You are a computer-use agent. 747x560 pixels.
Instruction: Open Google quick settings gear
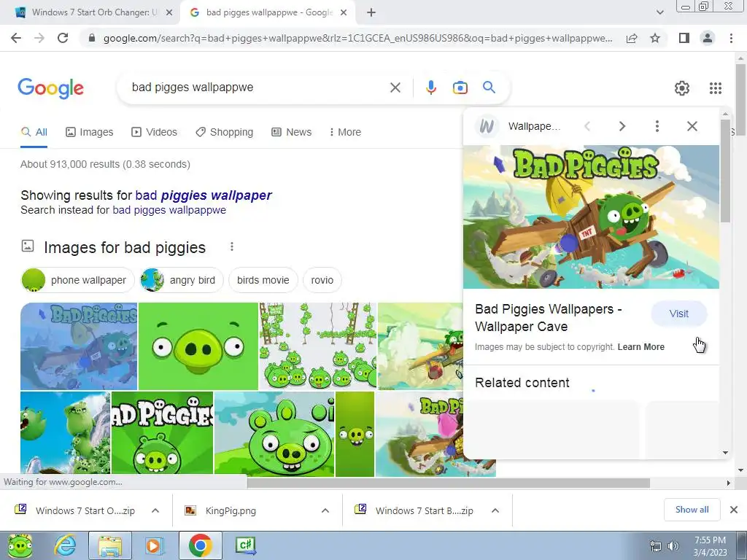[x=682, y=88]
